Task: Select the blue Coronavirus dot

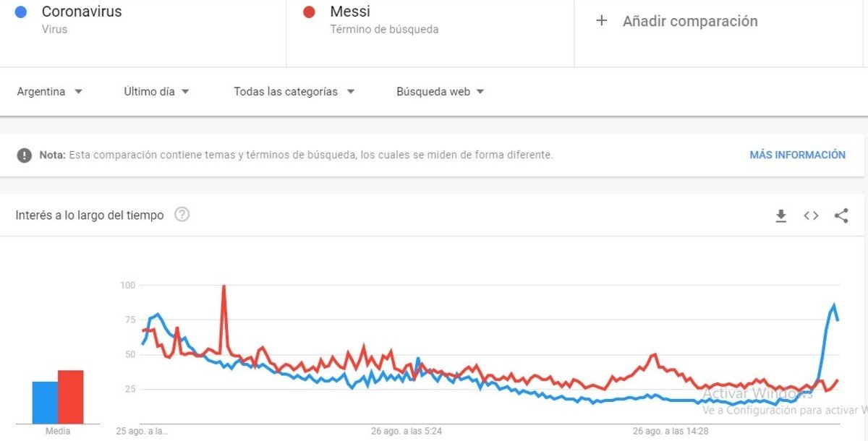Action: (x=22, y=12)
